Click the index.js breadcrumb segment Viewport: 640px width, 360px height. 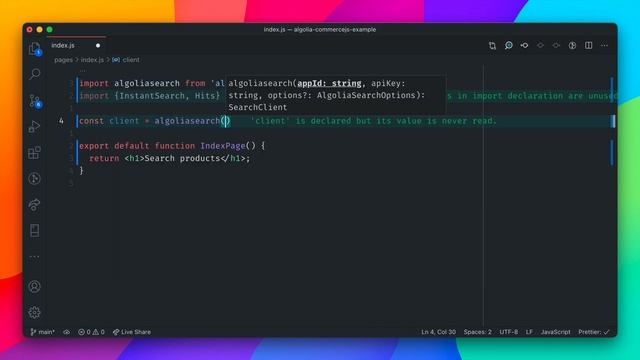click(x=92, y=60)
